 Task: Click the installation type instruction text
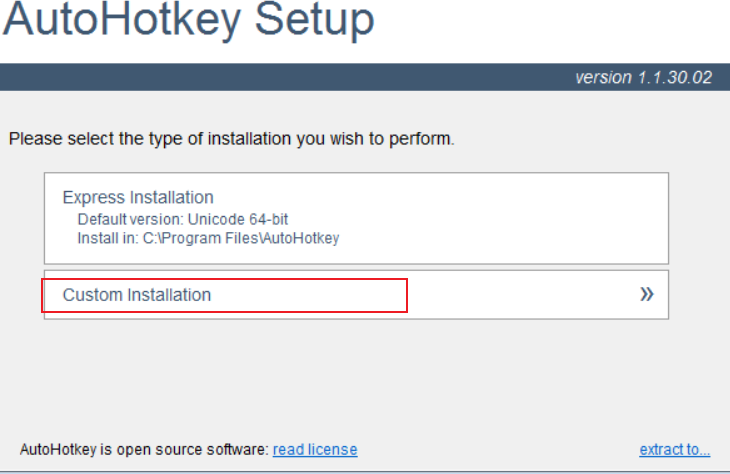232,139
